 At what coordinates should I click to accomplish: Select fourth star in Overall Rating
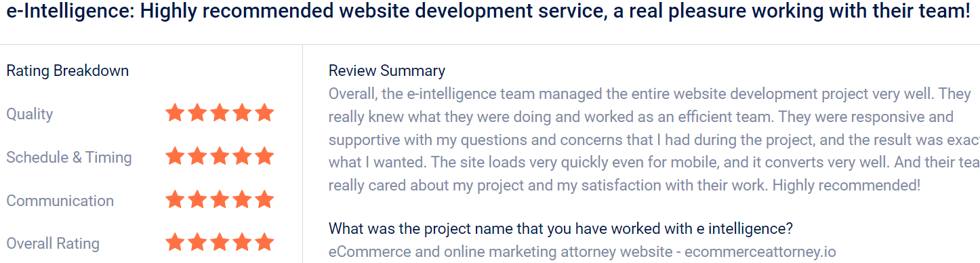(242, 242)
